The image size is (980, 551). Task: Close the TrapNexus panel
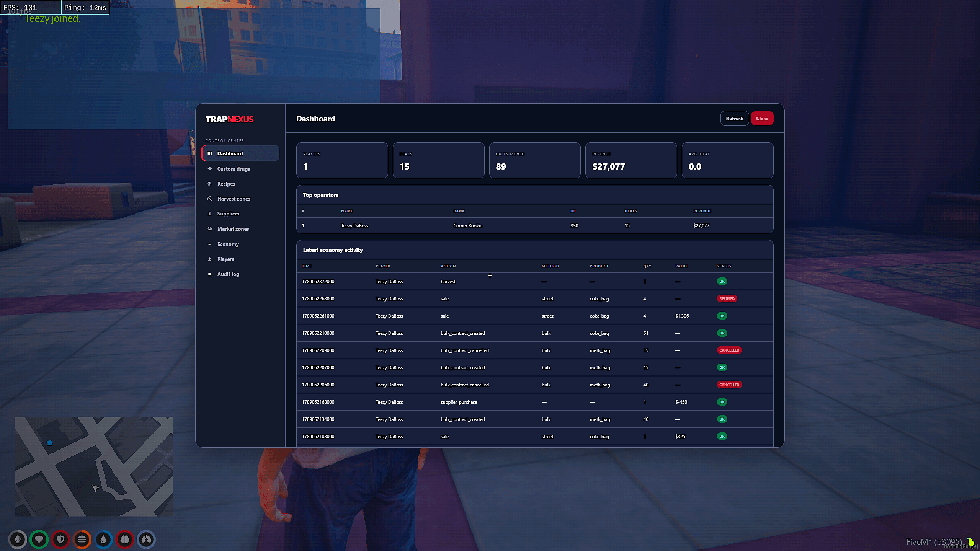pos(762,119)
